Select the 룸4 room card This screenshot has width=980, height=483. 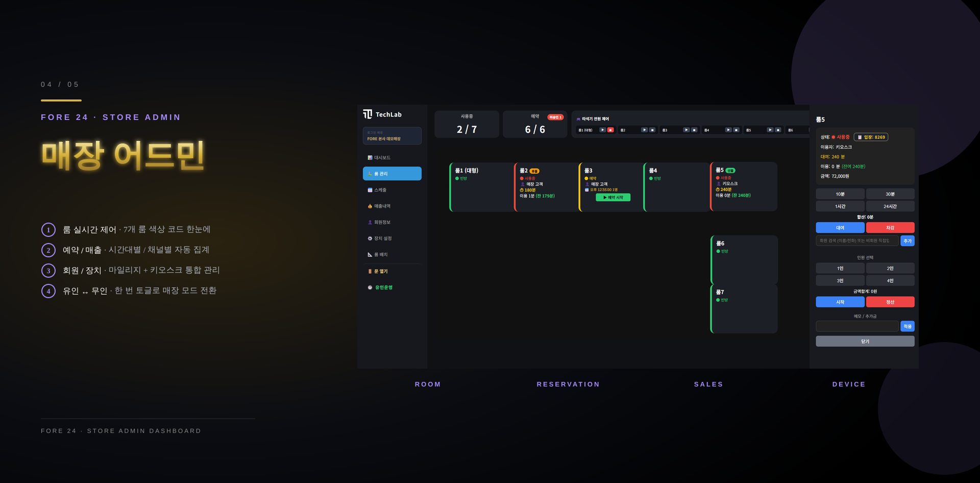click(x=676, y=187)
